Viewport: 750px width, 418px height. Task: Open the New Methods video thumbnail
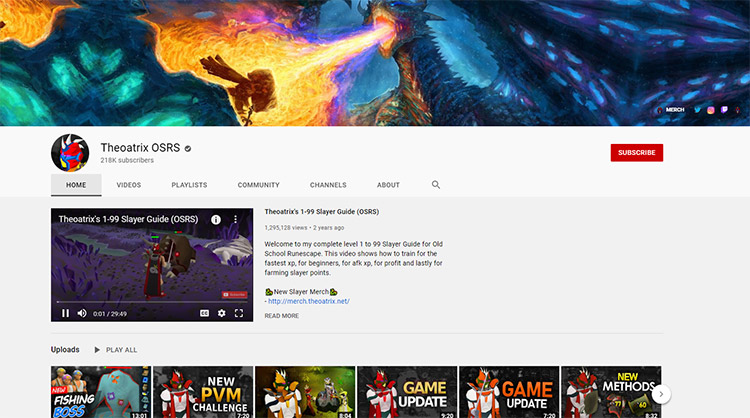611,392
